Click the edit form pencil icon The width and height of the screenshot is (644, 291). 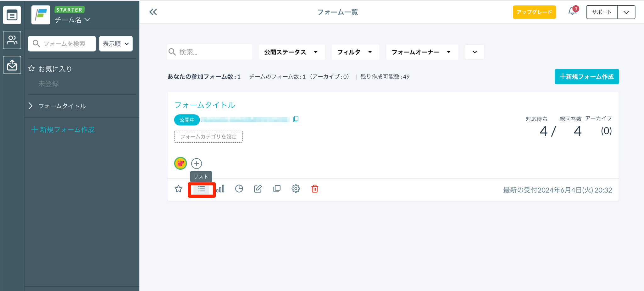[258, 189]
